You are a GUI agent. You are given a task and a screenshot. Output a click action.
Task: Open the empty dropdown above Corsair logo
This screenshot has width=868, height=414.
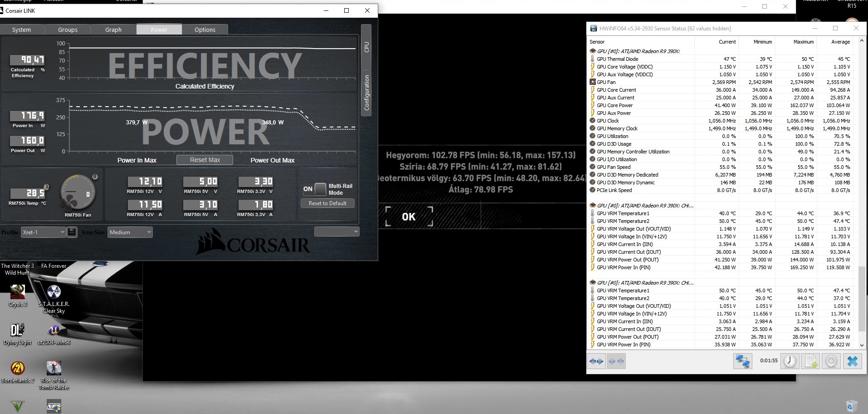[337, 232]
